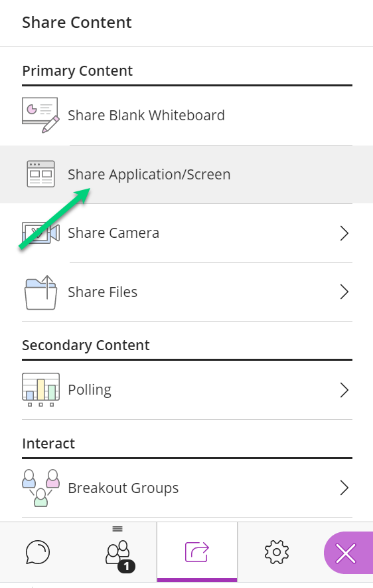373x588 pixels.
Task: Choose Share Application/Screen label
Action: 149,174
